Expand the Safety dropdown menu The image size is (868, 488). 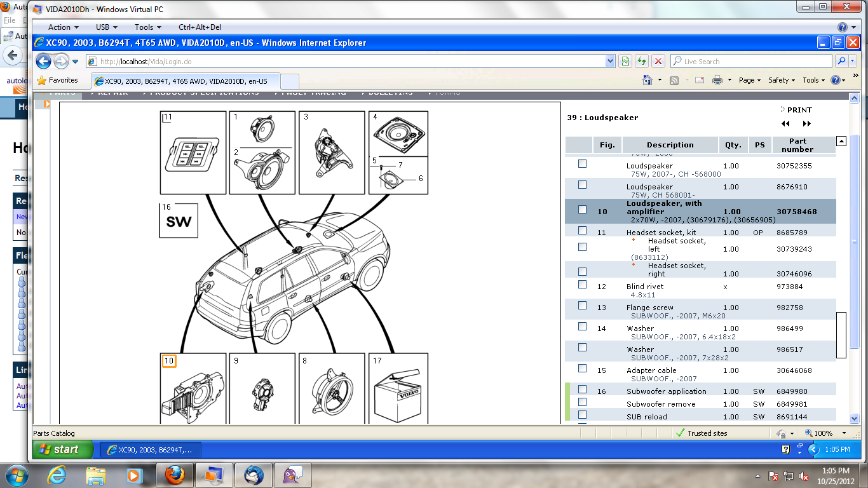[x=782, y=80]
